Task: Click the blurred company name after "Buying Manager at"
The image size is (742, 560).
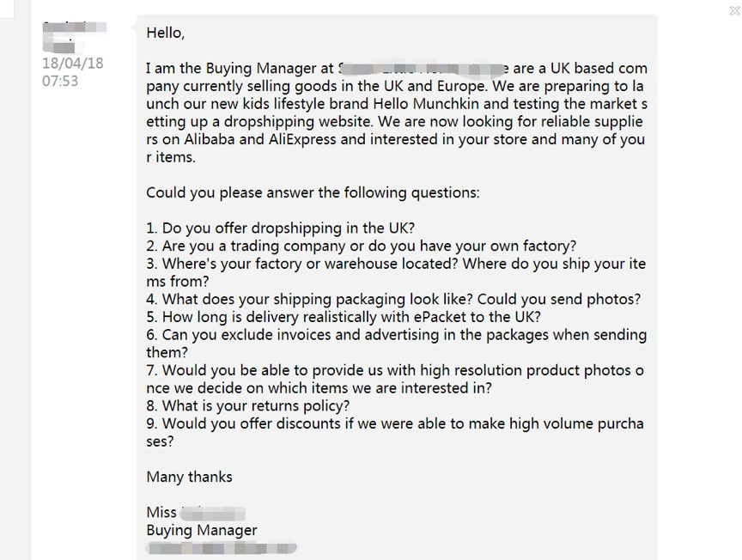Action: (421, 69)
